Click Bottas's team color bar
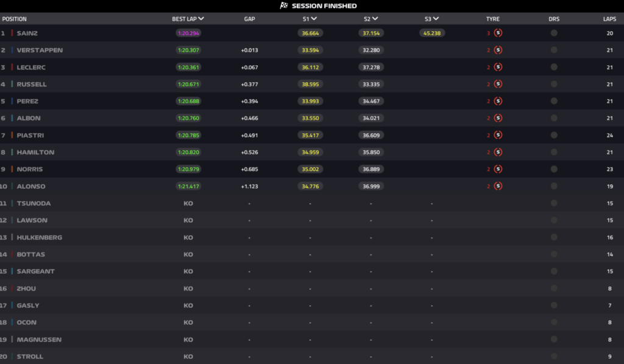Screen dimensions: 624x364 point(12,254)
